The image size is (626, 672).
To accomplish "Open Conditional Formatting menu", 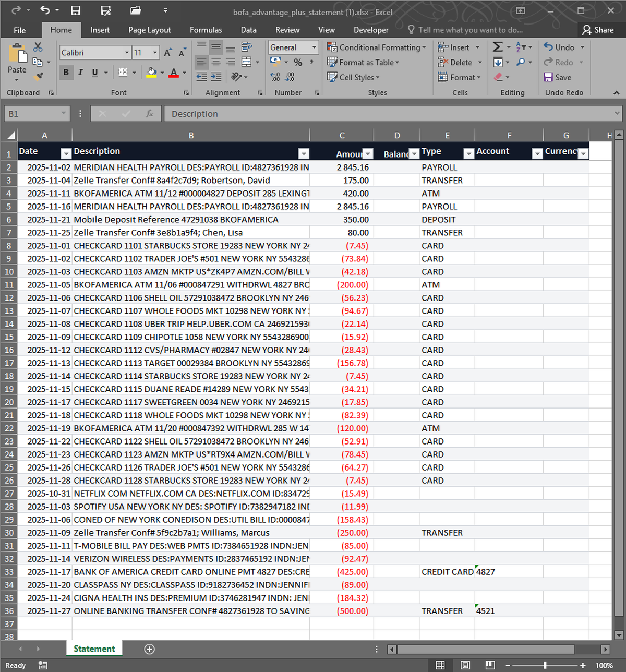I will 376,47.
